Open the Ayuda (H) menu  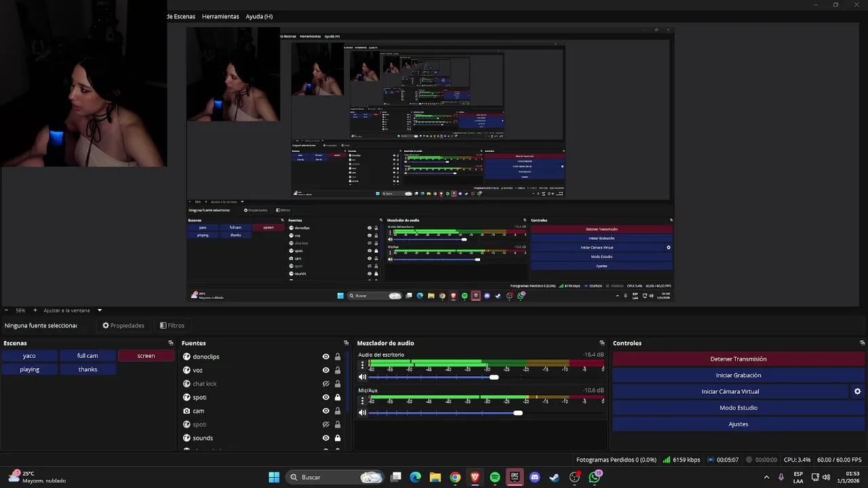[x=259, y=16]
